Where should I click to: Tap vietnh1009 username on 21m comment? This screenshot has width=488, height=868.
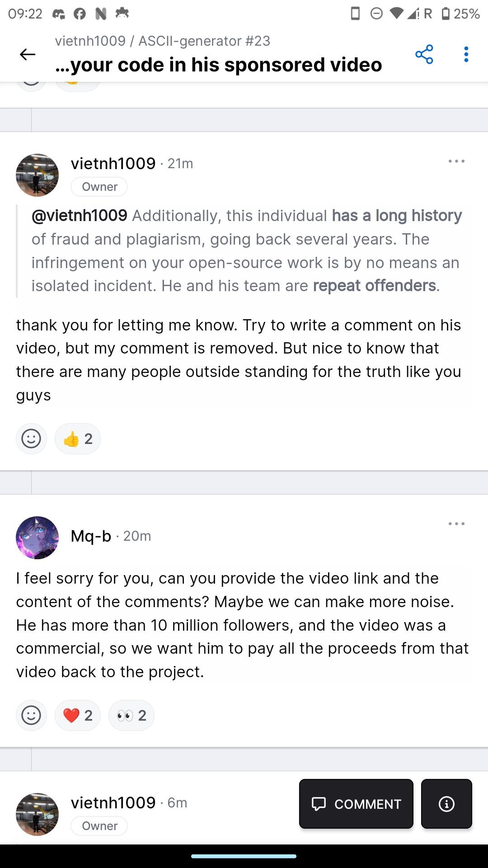[113, 164]
